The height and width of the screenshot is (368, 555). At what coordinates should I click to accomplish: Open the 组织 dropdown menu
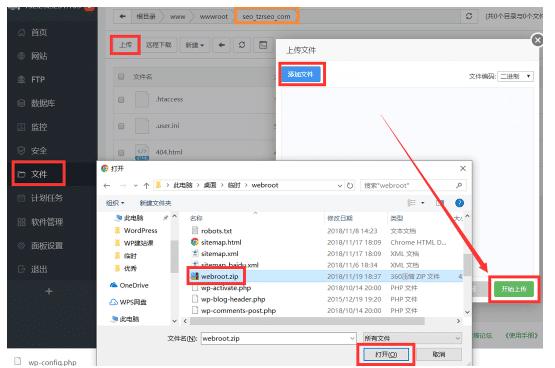(x=115, y=203)
